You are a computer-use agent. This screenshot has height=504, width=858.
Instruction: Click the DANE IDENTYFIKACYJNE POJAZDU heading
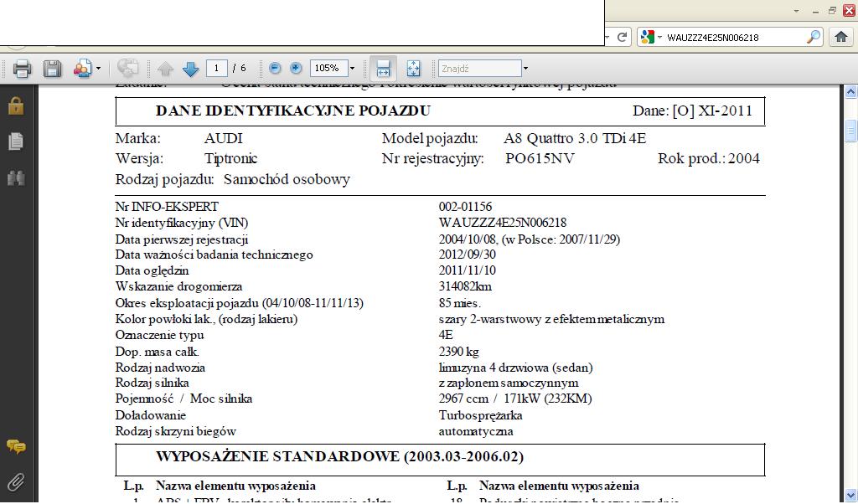[292, 111]
